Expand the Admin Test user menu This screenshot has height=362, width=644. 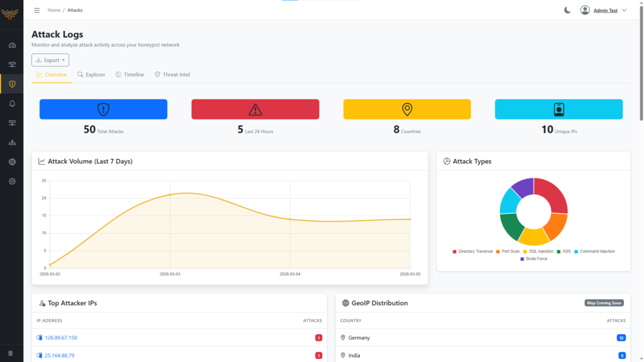[604, 10]
